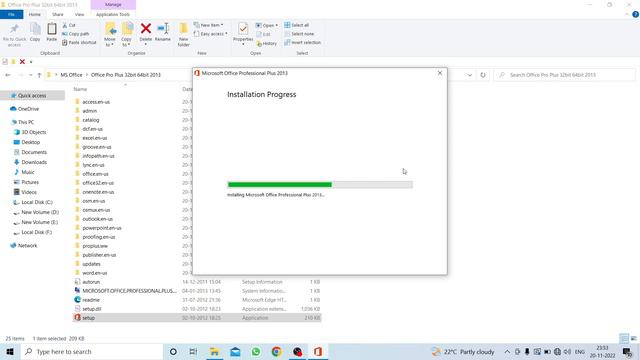
Task: Click Select none in ribbon
Action: [x=299, y=34]
